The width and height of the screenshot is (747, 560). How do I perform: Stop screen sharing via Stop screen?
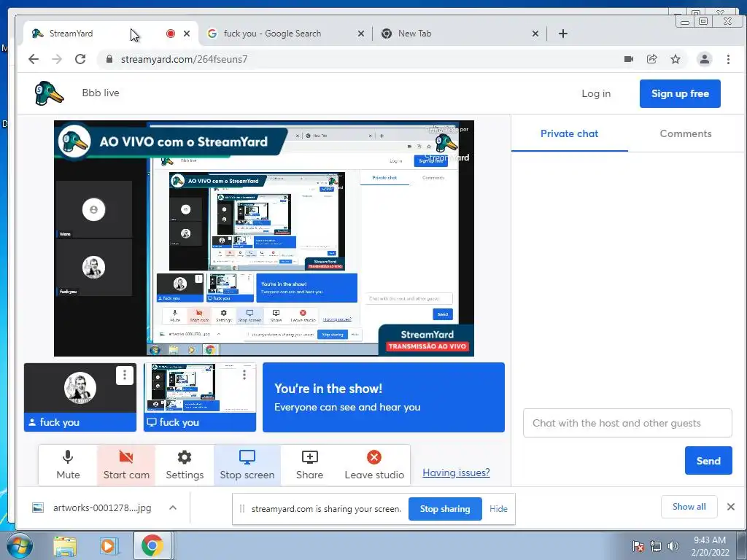(x=247, y=465)
